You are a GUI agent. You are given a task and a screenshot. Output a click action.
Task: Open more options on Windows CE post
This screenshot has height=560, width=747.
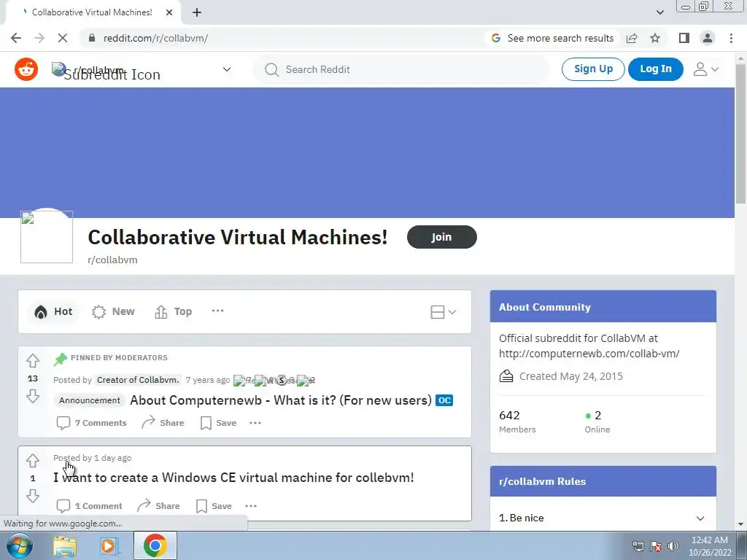coord(251,506)
